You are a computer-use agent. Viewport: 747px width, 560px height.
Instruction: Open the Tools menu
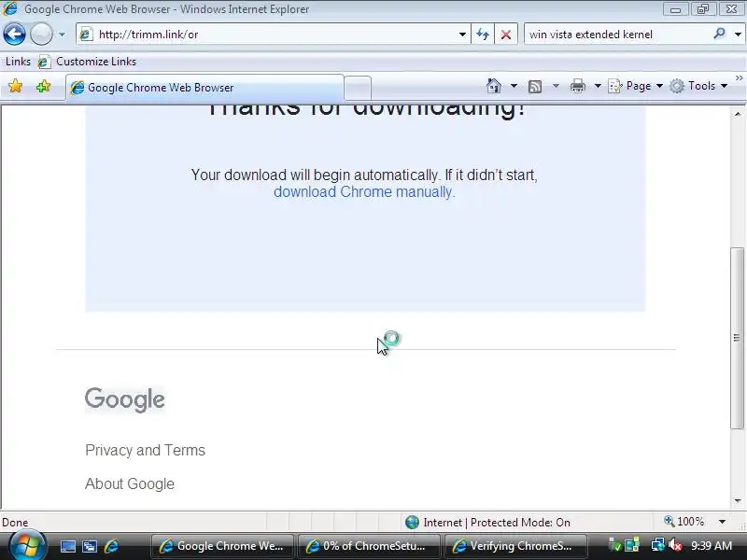click(x=698, y=86)
